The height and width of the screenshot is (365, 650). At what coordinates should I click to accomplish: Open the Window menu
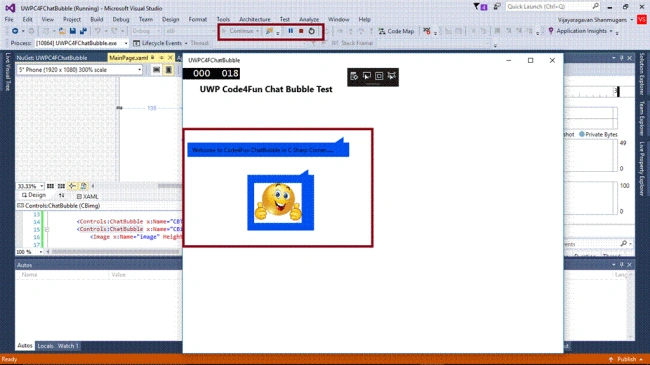point(338,19)
